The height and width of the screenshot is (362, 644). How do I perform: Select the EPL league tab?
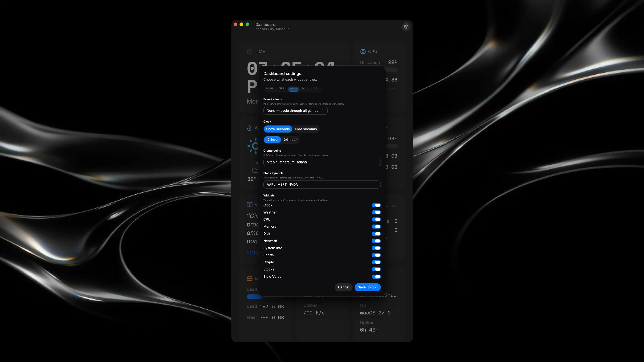[x=317, y=88]
